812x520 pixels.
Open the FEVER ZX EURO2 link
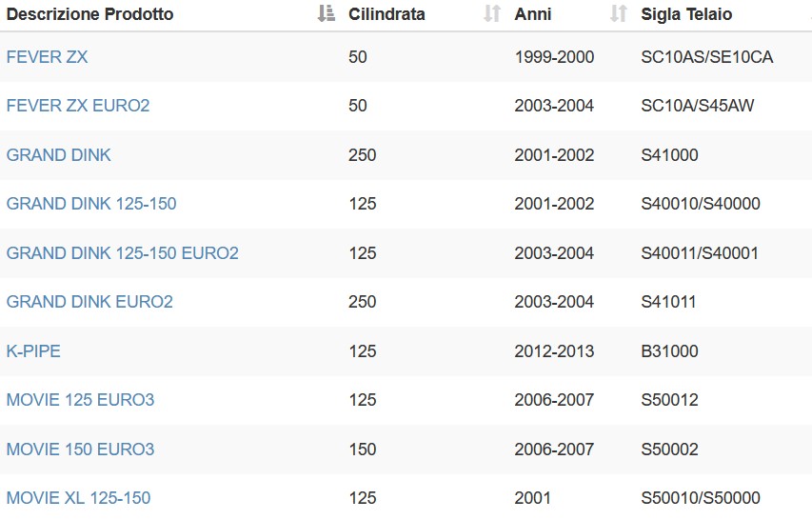[78, 106]
